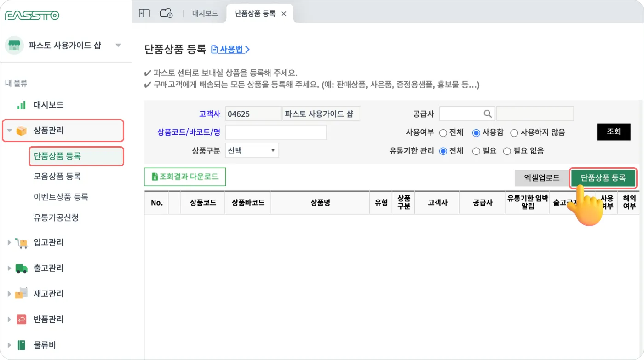Viewport: 644px width, 360px height.
Task: Click the 상품코드/바코드/명 input field
Action: coord(276,132)
